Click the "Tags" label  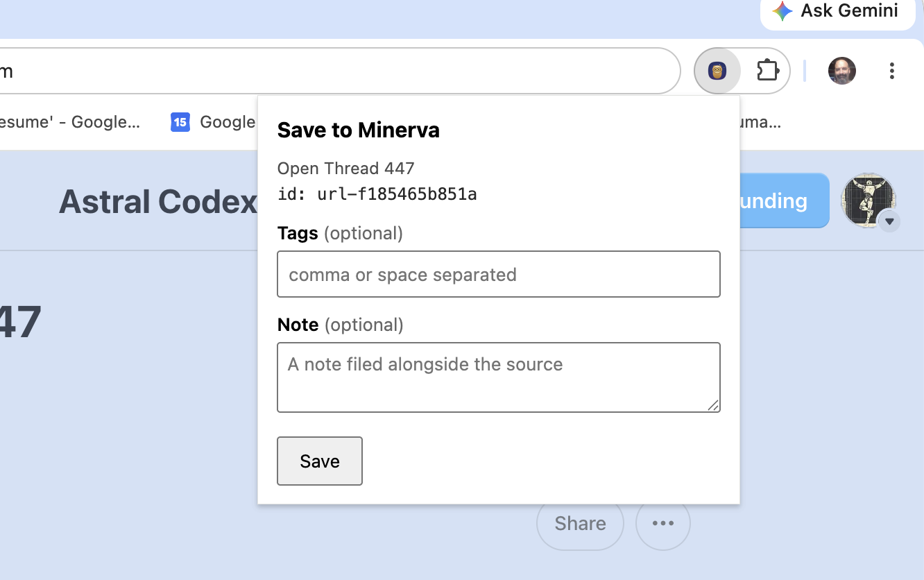(x=298, y=233)
